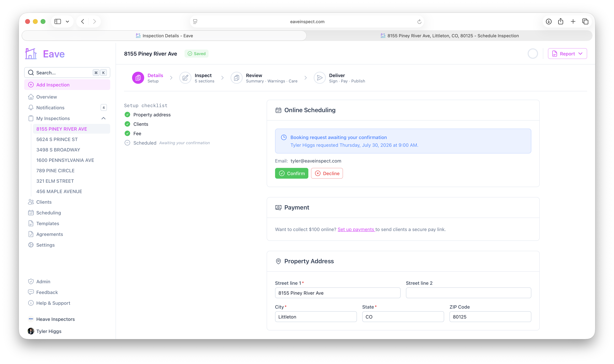Click the Safari share icon
Image resolution: width=614 pixels, height=364 pixels.
[561, 22]
